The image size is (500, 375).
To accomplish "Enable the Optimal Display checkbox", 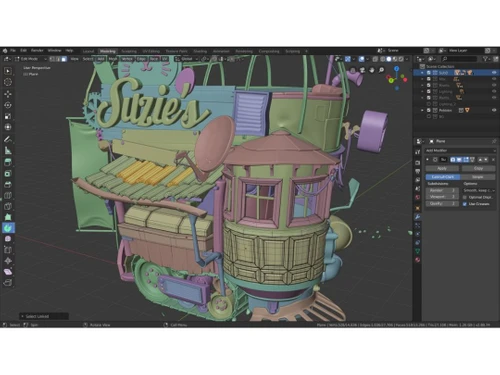I will point(465,197).
